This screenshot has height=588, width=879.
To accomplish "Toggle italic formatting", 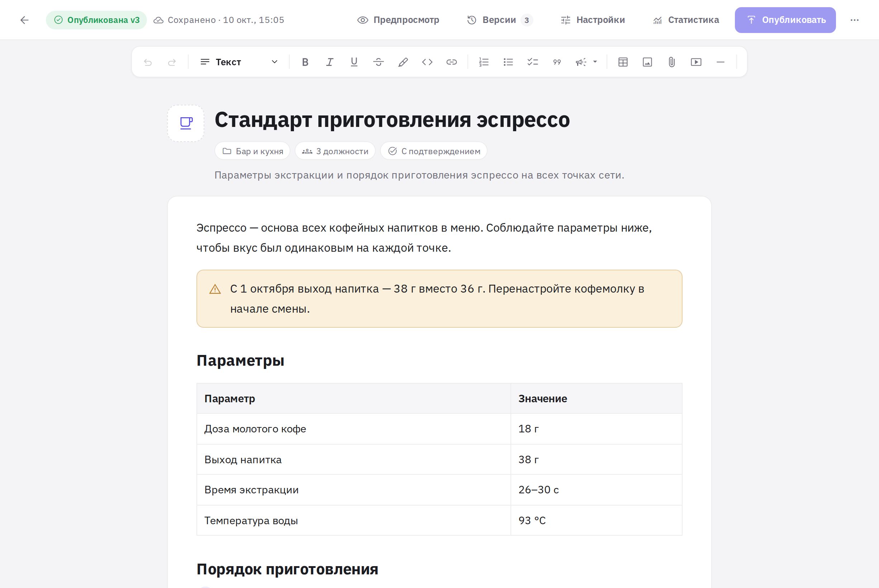I will [329, 62].
